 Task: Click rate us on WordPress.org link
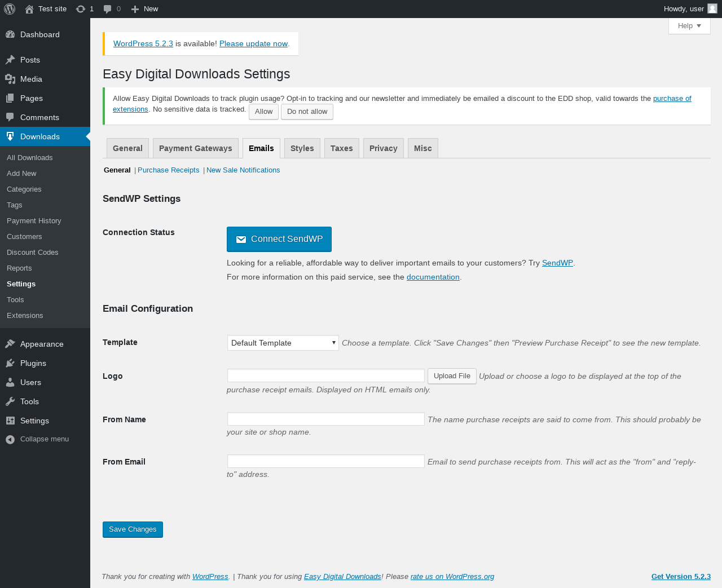[x=452, y=577]
